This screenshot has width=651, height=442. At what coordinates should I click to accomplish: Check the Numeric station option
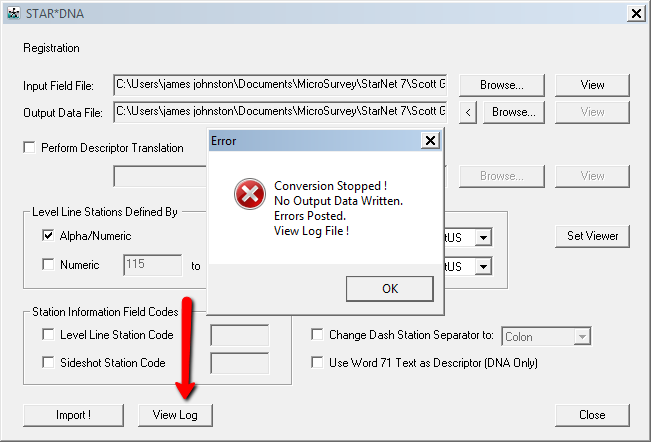[48, 265]
